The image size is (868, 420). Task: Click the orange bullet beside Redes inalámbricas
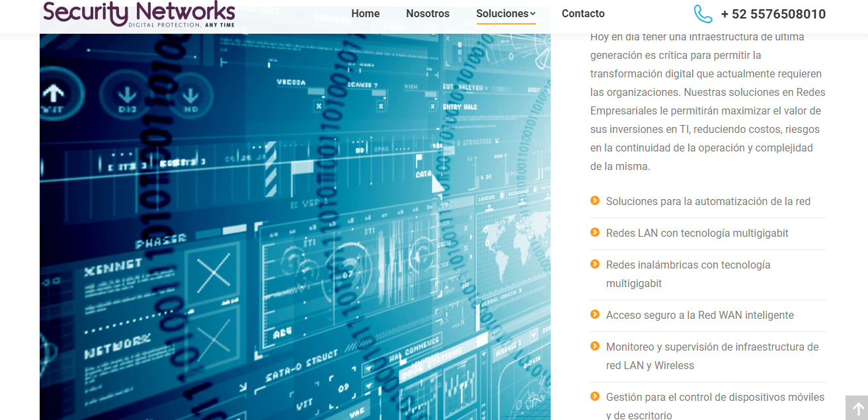point(595,264)
